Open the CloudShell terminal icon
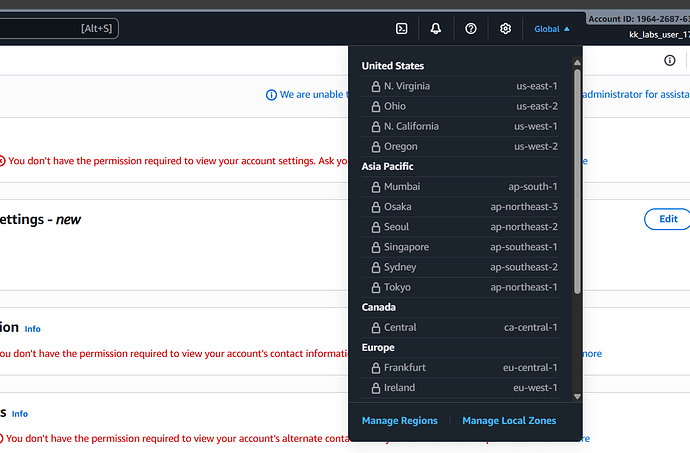This screenshot has width=690, height=453. (401, 29)
